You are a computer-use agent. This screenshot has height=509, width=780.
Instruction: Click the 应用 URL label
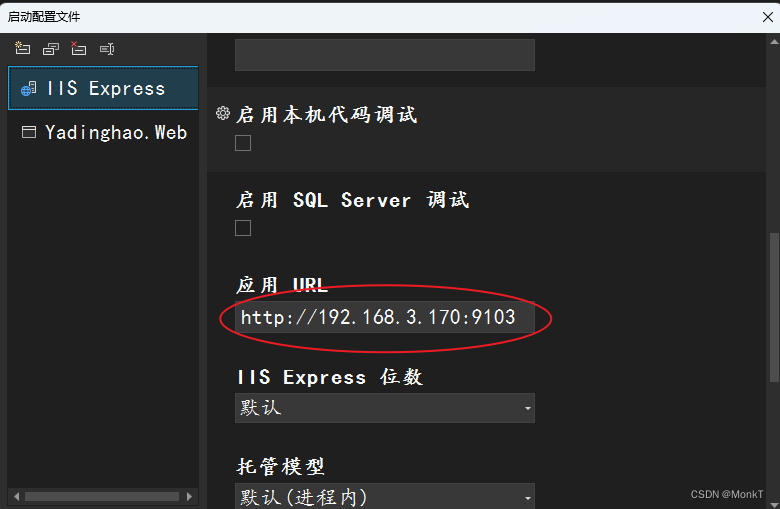(282, 285)
